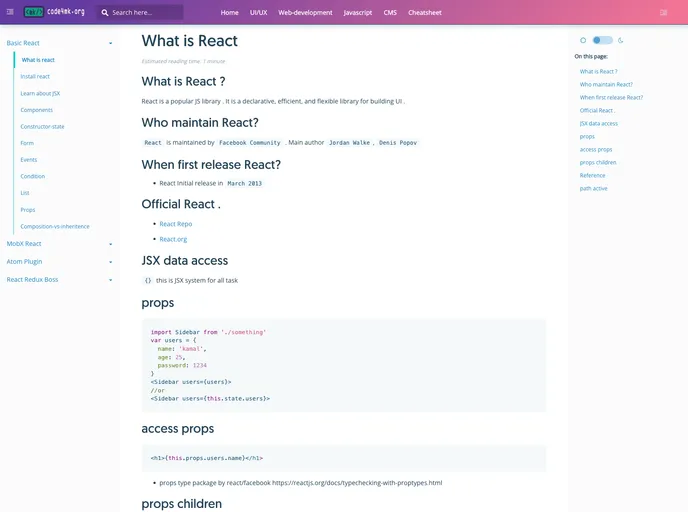Open the React Repo link
This screenshot has width=688, height=512.
175,224
